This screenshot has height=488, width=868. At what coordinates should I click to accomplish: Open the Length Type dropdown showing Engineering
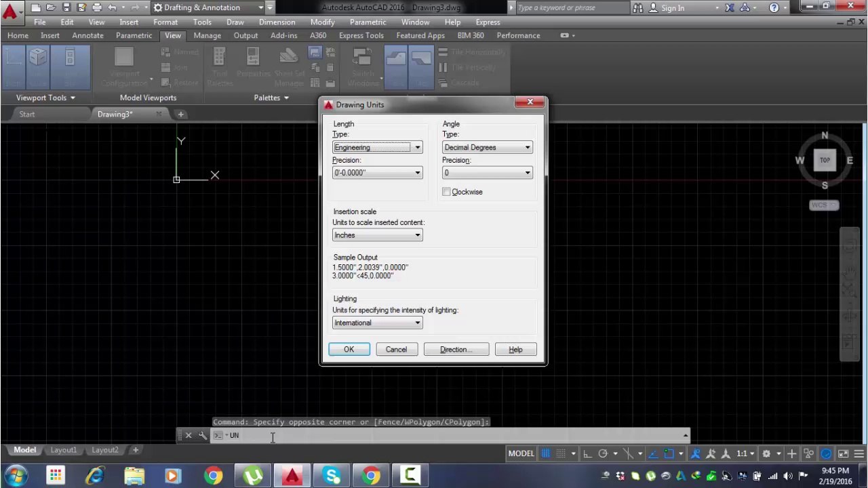pyautogui.click(x=378, y=147)
